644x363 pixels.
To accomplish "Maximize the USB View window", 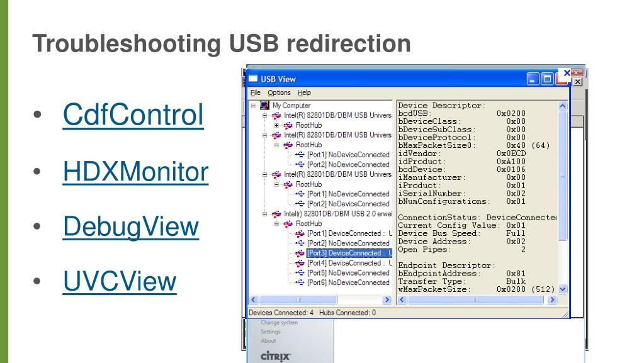I will 547,79.
